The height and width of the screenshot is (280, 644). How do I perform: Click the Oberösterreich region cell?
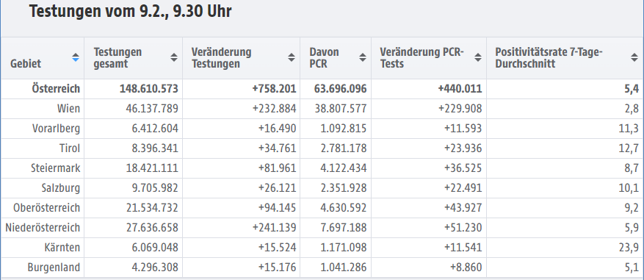46,208
